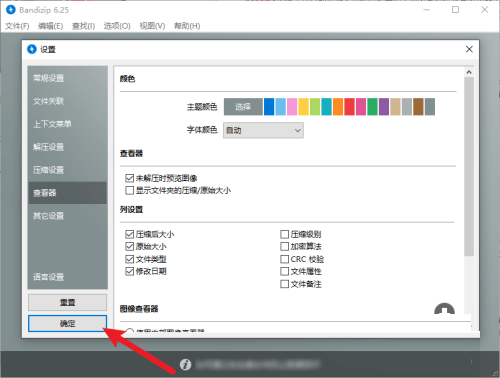This screenshot has height=378, width=500.
Task: Select the 压缩设置 sidebar tab
Action: pyautogui.click(x=68, y=170)
